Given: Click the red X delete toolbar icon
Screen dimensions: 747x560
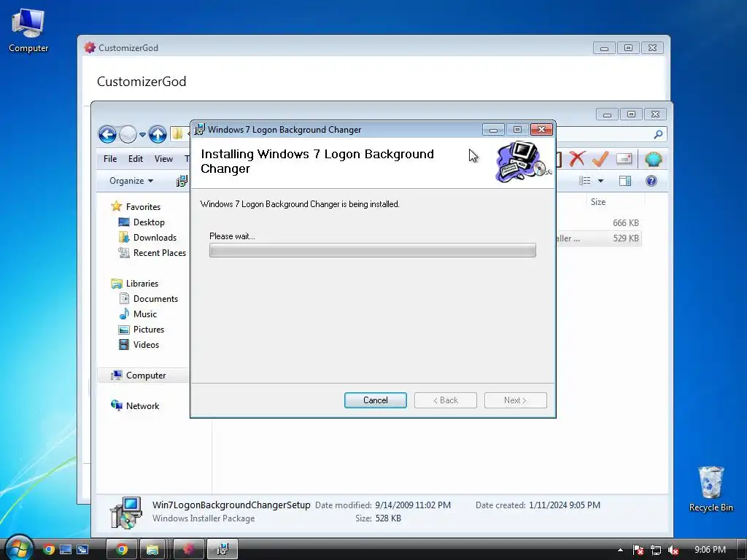Looking at the screenshot, I should [578, 158].
